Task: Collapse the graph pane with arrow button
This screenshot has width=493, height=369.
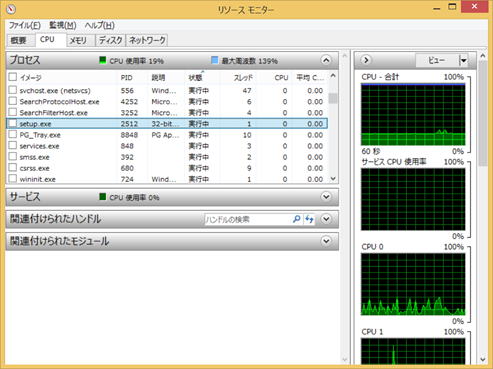Action: coord(366,60)
